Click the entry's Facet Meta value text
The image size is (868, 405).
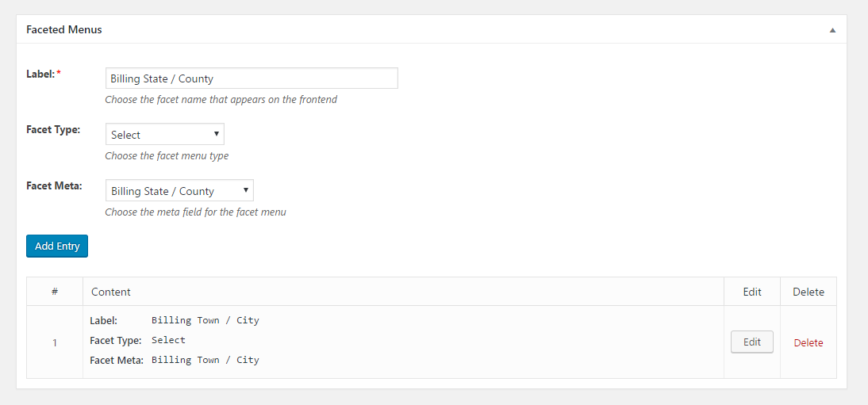[x=205, y=360]
